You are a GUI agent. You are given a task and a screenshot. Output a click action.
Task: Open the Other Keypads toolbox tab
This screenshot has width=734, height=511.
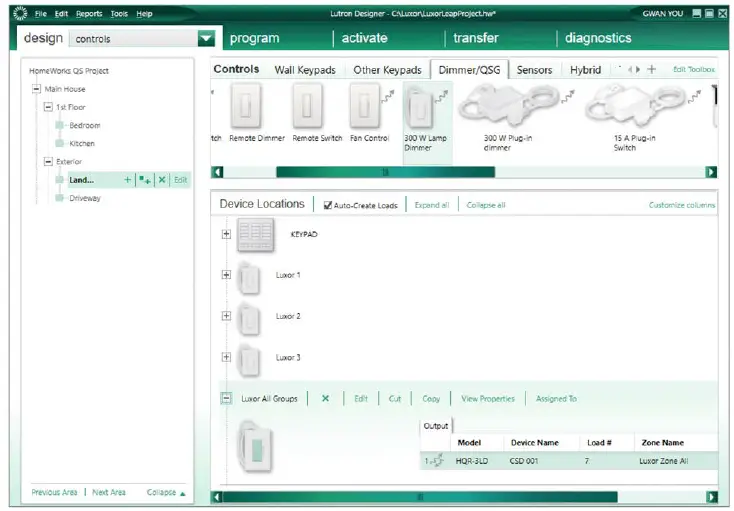(x=387, y=70)
